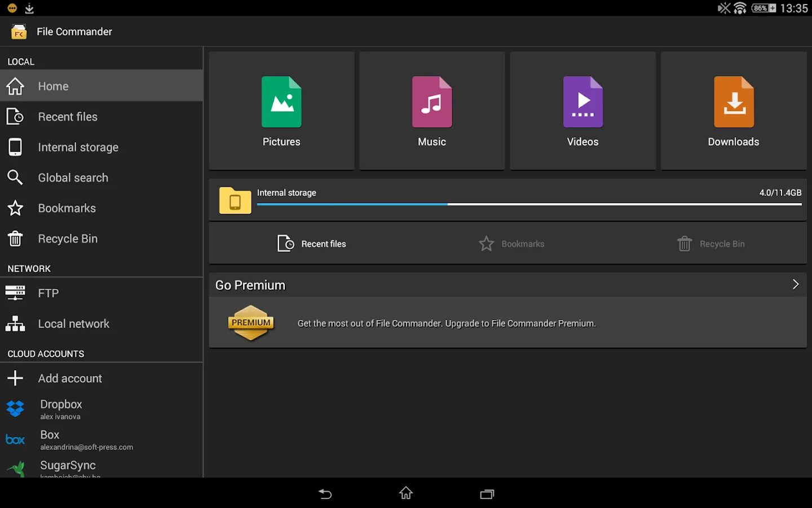Open Recycle Bin shortcut in main panel

710,244
